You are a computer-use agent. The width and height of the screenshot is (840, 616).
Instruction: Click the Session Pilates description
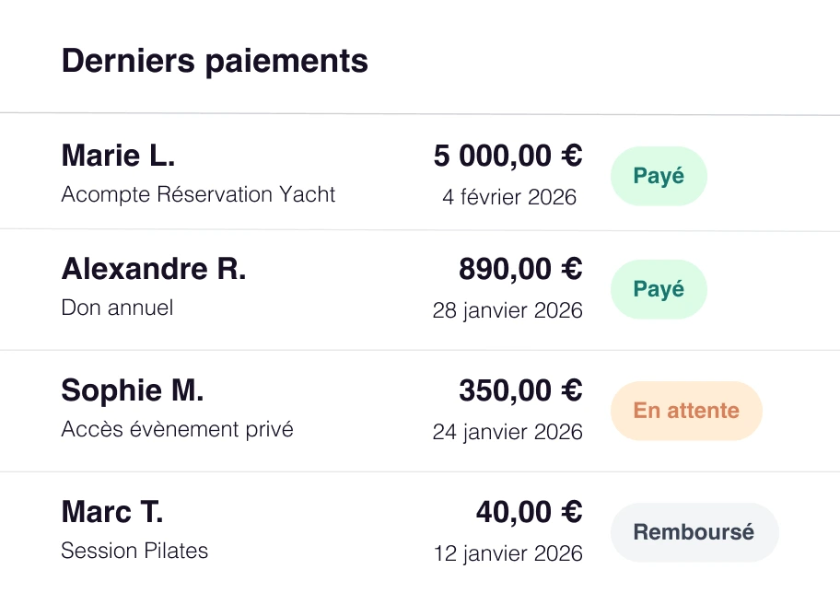[x=134, y=551]
